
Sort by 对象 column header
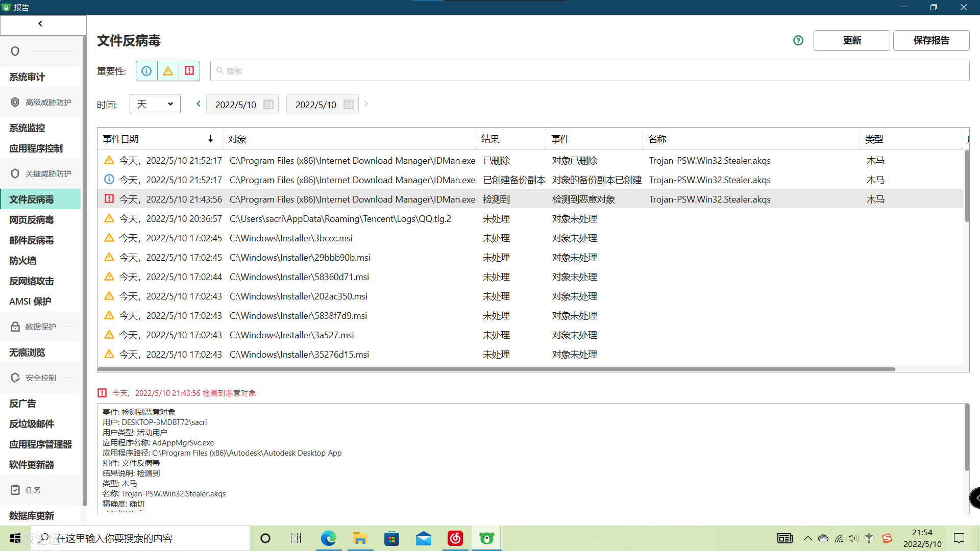[x=350, y=139]
